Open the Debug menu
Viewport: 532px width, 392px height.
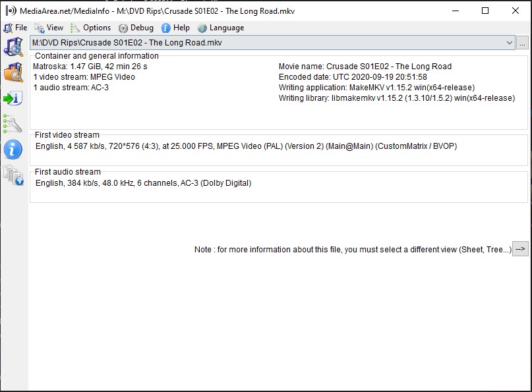136,28
